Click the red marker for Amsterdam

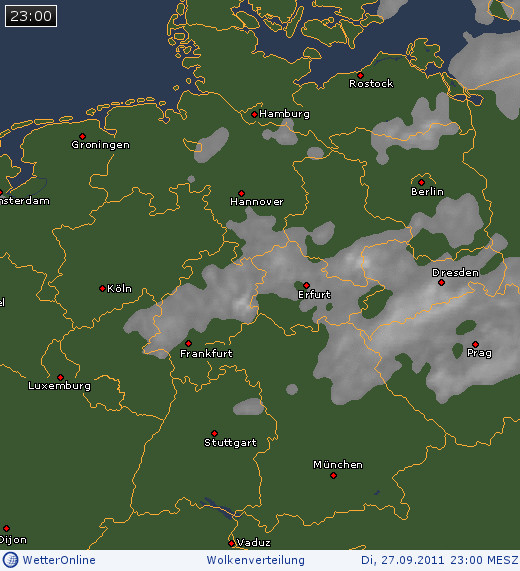1,192
